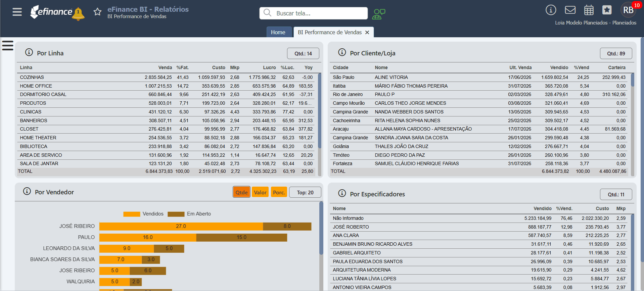Show info for Por Vendedor panel
Screen dimensions: 644x291
point(27,191)
